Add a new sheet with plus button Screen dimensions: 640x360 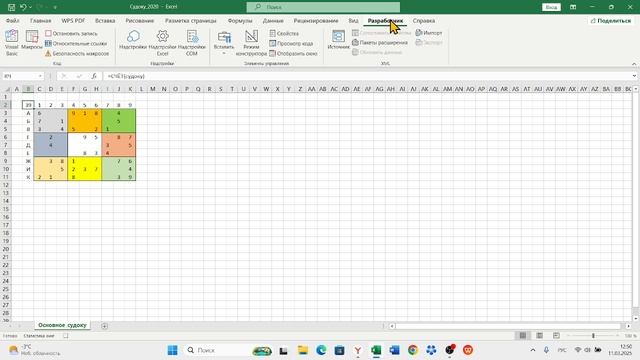[x=104, y=326]
